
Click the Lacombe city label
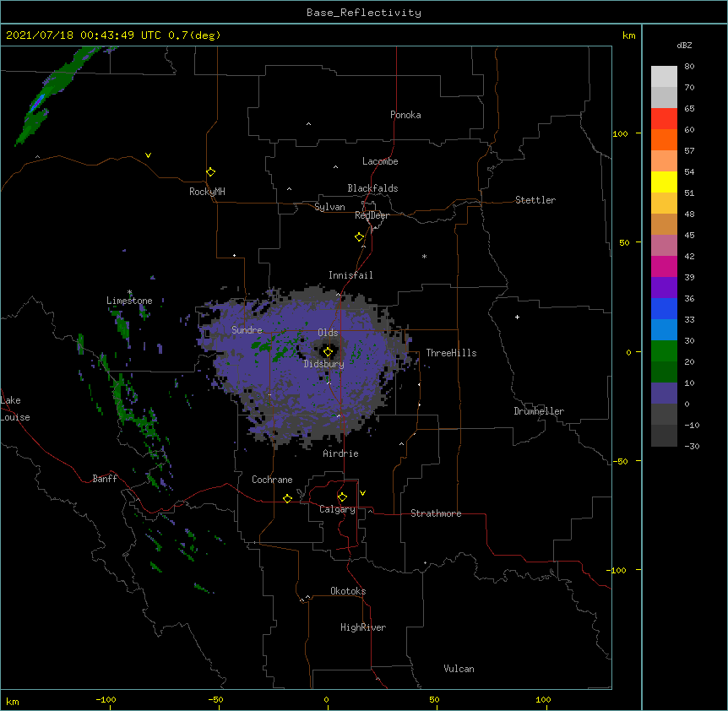(380, 161)
